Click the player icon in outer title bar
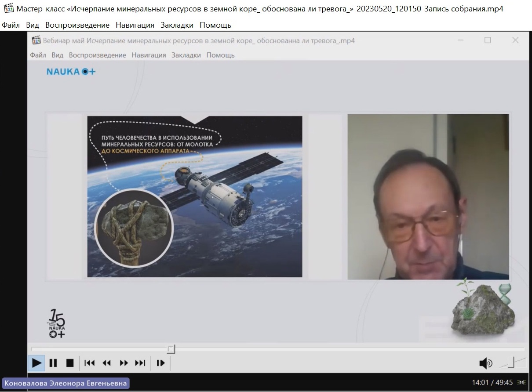The image size is (532, 392). (8, 8)
